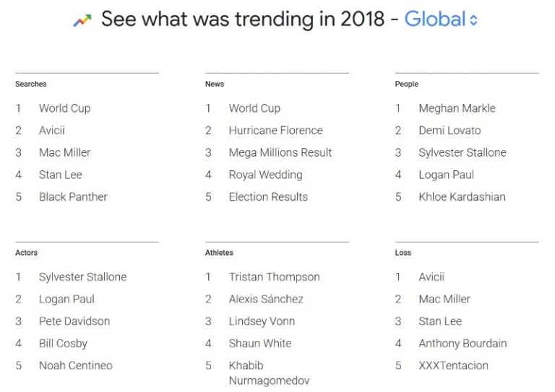
Task: Select Royal Wedding news item
Action: coord(265,175)
